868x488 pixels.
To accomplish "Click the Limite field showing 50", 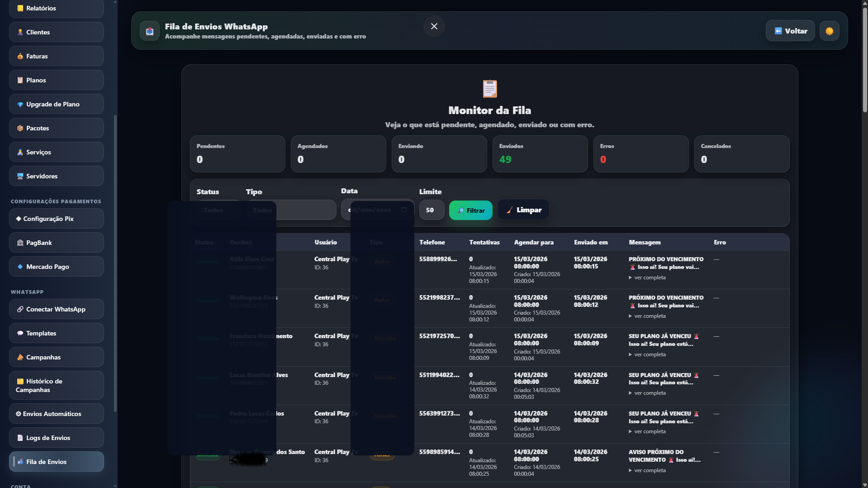I will click(431, 210).
